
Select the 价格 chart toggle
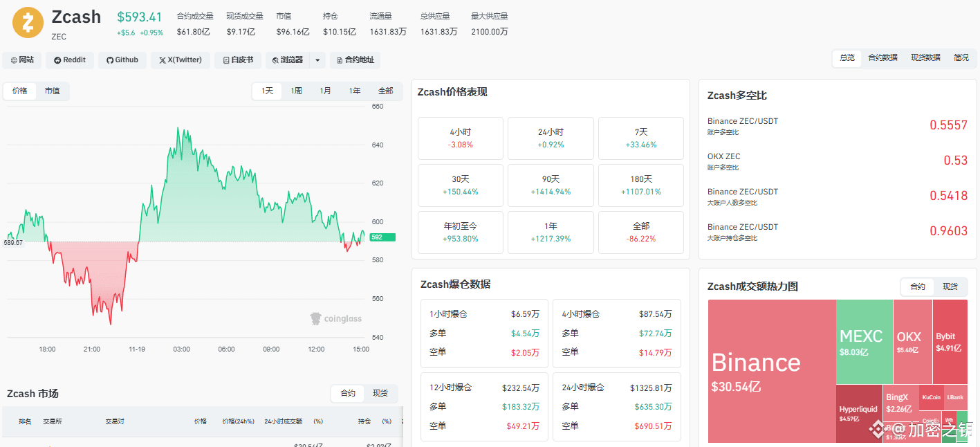coord(20,91)
